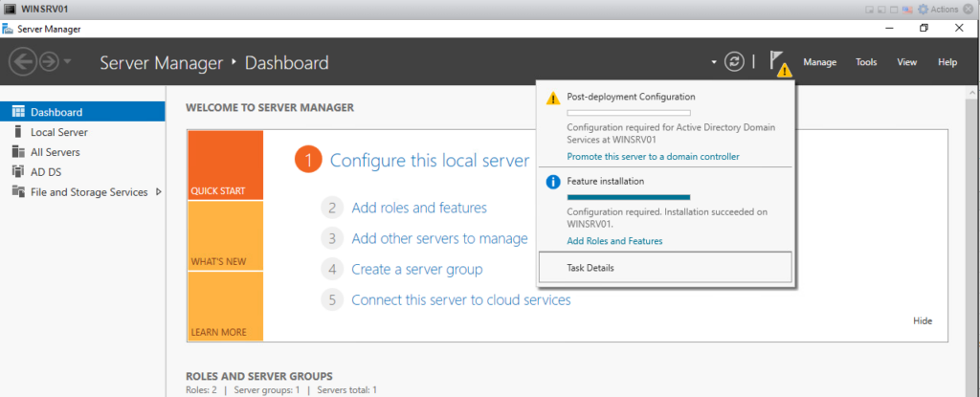
Task: Click the Dashboard grid icon
Action: pos(18,112)
